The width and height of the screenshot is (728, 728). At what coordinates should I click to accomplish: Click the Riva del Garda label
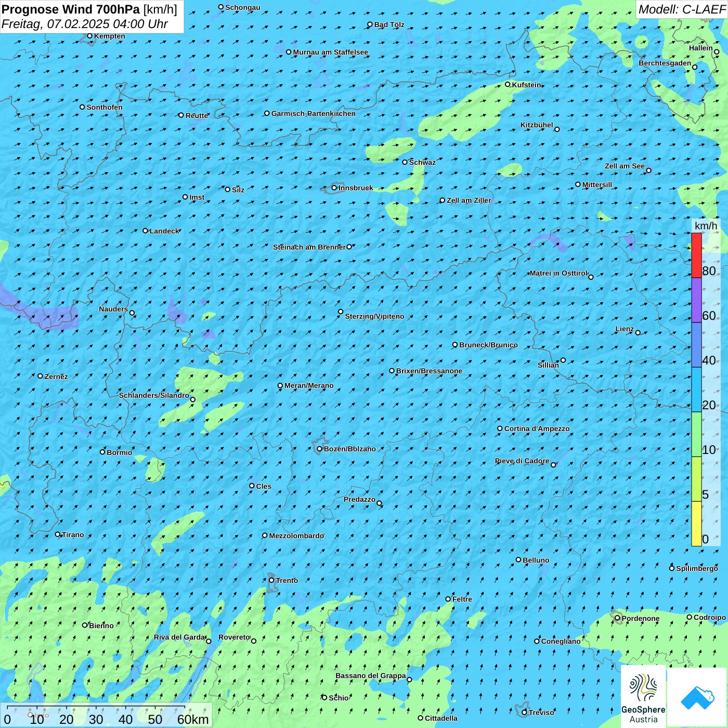180,637
